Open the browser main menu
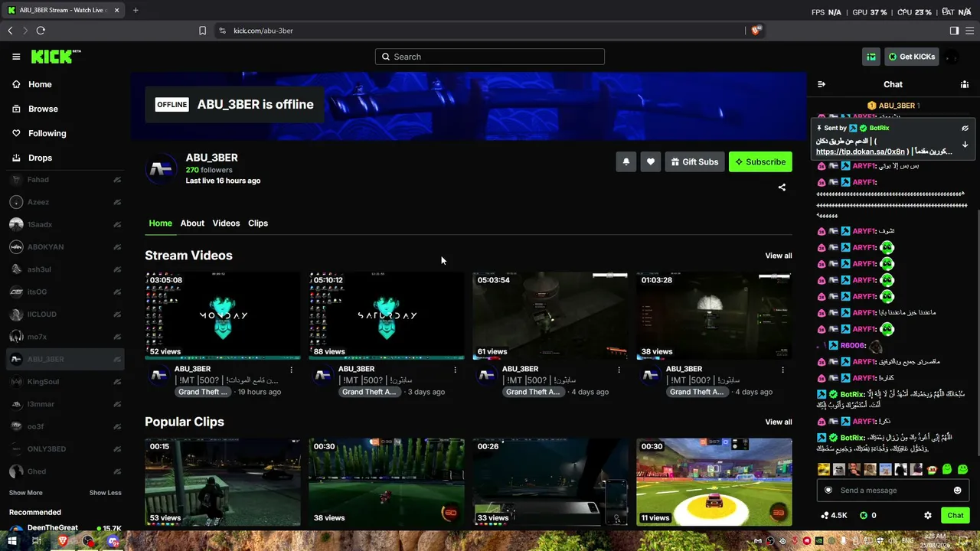 [x=970, y=31]
